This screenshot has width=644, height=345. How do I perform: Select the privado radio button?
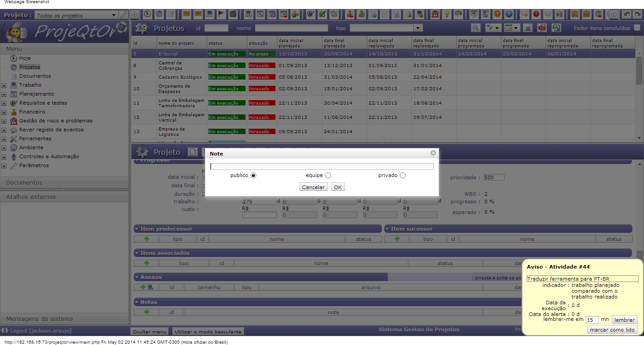pos(402,176)
